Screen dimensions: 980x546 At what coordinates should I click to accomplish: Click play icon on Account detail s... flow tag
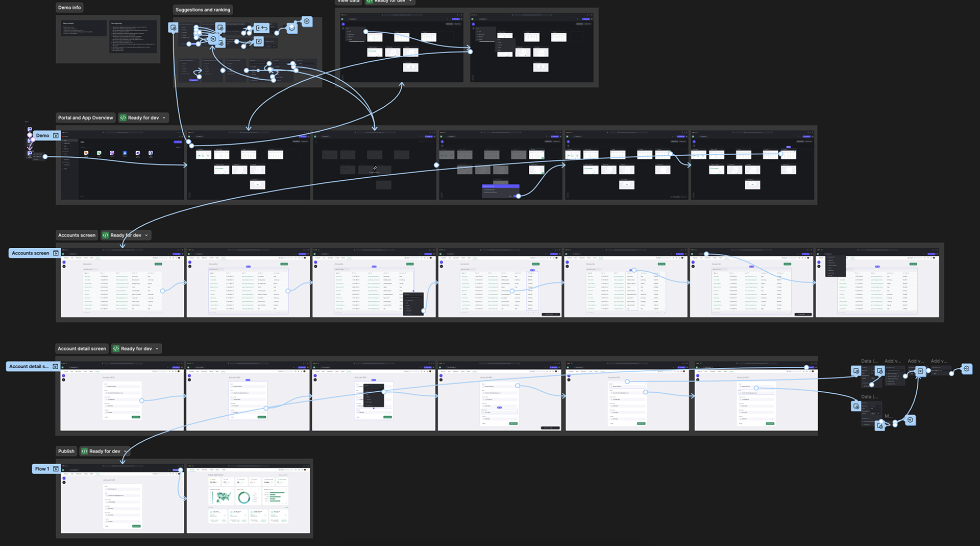click(56, 367)
